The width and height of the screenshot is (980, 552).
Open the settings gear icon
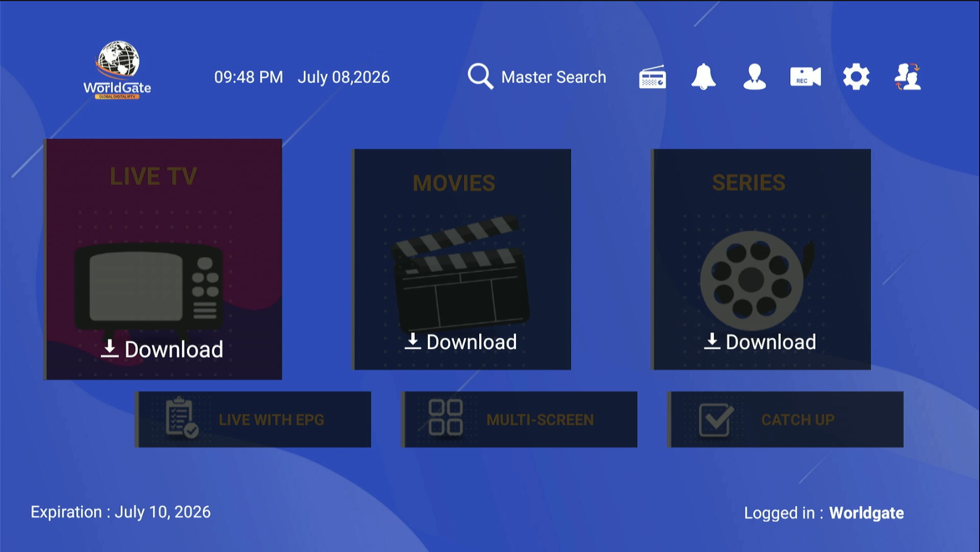coord(856,77)
